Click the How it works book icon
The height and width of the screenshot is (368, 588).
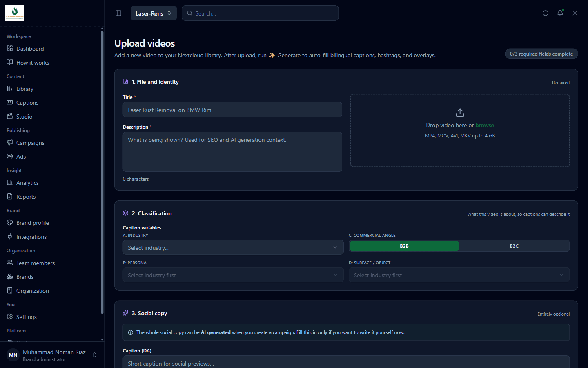pos(10,63)
